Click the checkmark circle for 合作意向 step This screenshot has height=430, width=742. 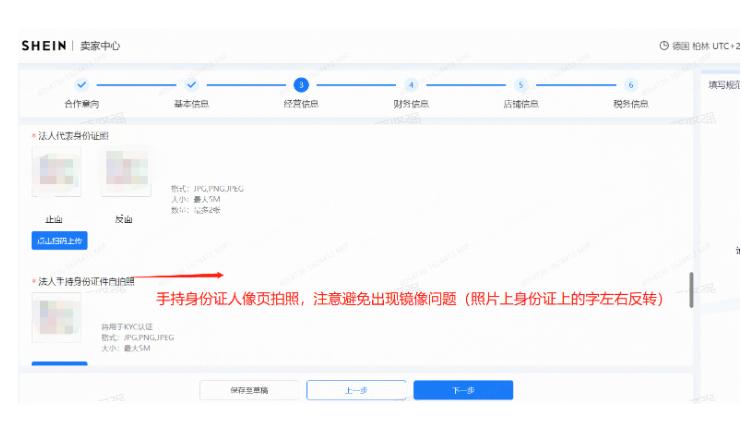coord(82,85)
